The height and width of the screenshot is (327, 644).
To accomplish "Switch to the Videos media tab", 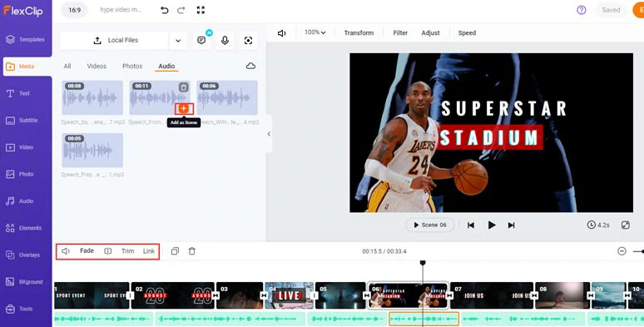I will 97,66.
